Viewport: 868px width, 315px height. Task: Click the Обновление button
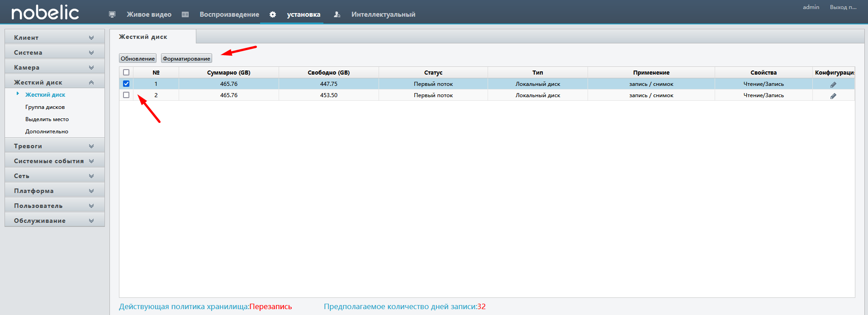(138, 58)
